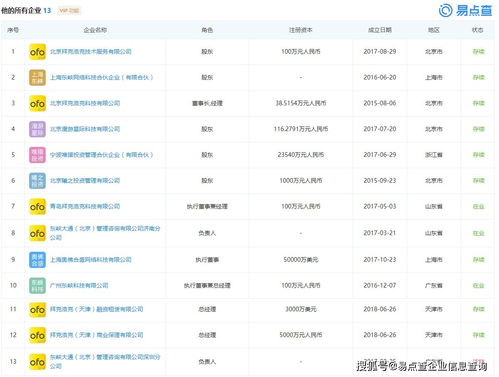Open the company name link in row 3
The height and width of the screenshot is (377, 499).
(85, 103)
